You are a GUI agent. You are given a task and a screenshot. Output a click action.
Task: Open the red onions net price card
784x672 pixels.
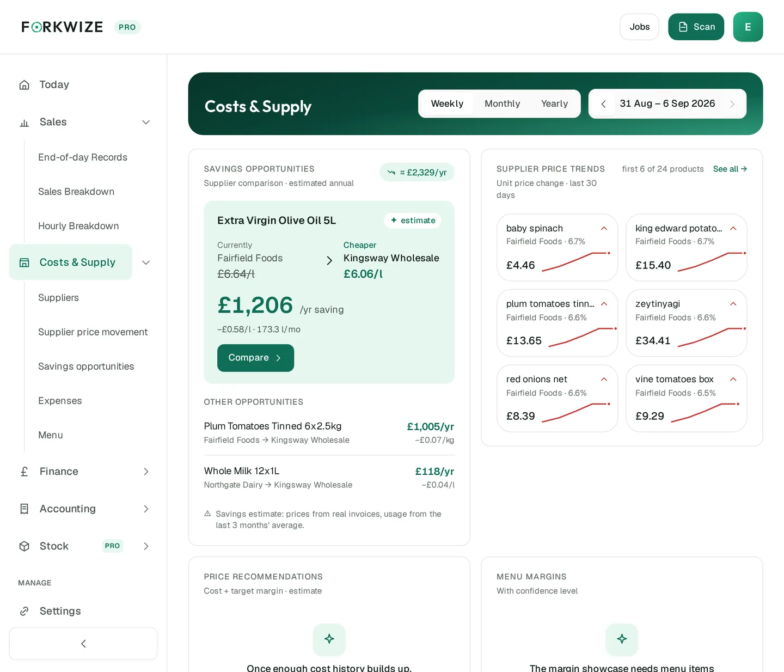click(x=558, y=399)
